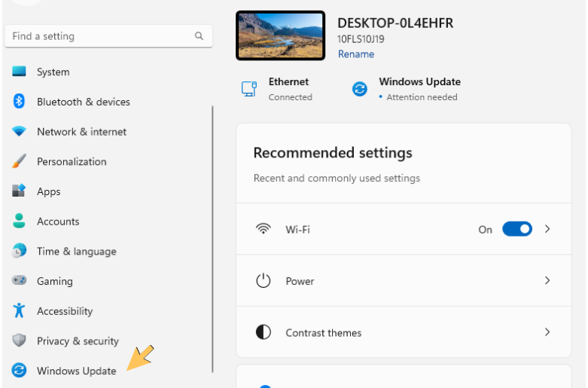Open Windows Update in sidebar
Viewport: 588px width, 388px height.
coord(77,371)
